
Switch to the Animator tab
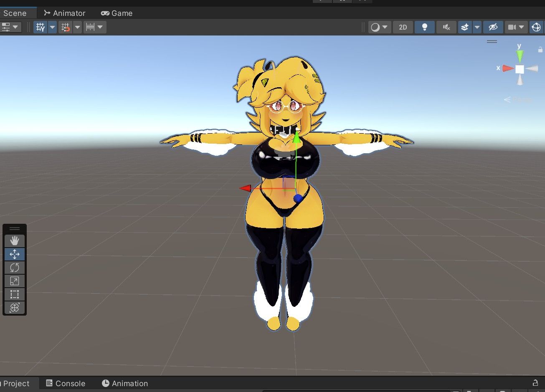click(x=65, y=13)
